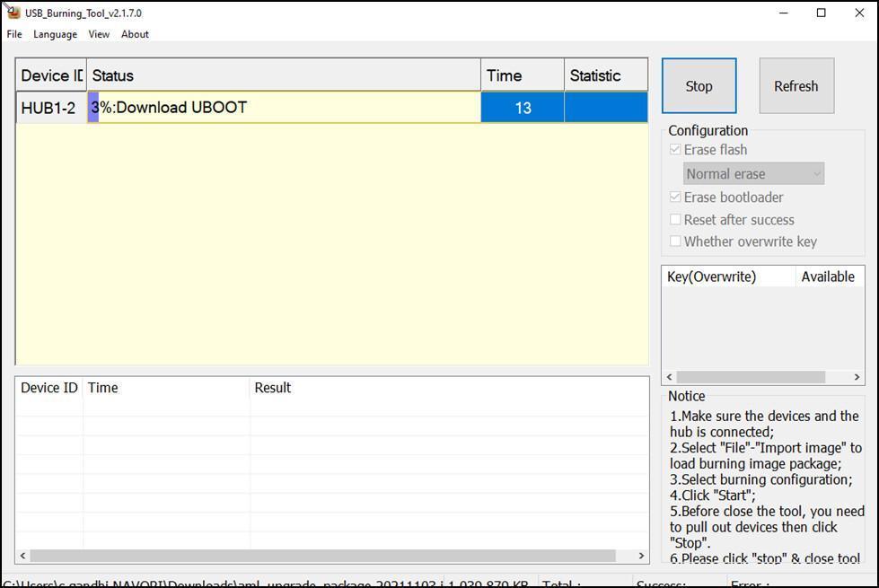Click notice step '4.Click "Start";'
Screen dimensions: 879x588
point(713,496)
